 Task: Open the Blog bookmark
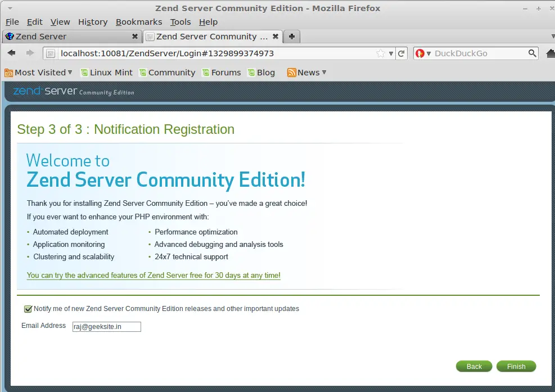pyautogui.click(x=261, y=73)
